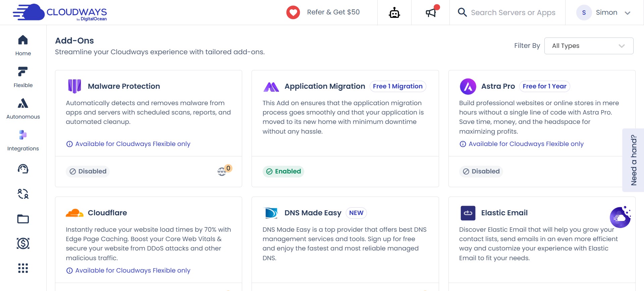Open the team members sidebar icon
644x291 pixels.
23,194
